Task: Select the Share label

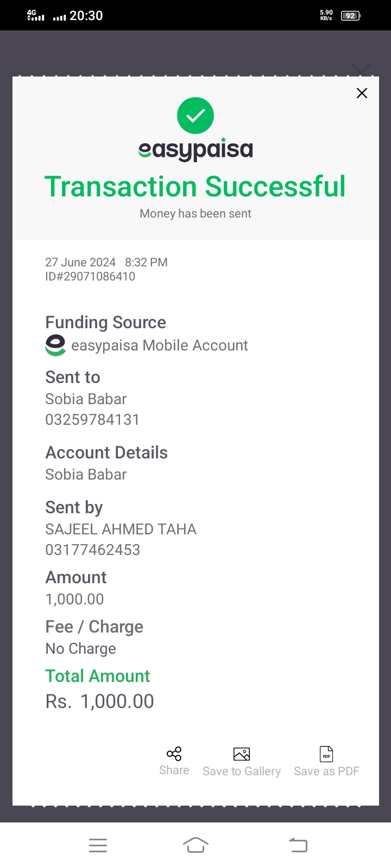Action: click(174, 770)
